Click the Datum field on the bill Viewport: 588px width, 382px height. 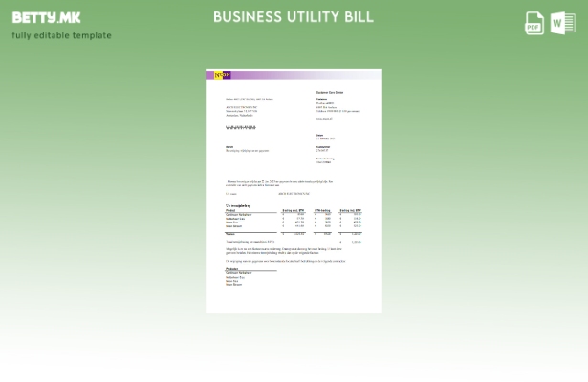324,137
